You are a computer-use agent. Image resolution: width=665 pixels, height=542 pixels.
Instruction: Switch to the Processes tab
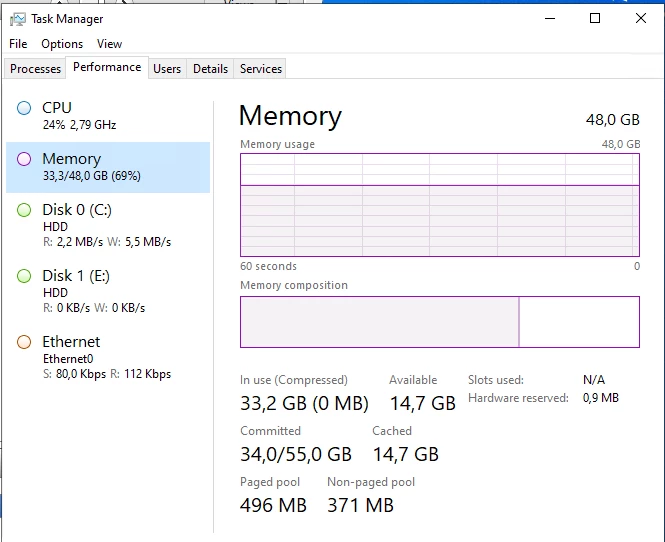click(35, 69)
